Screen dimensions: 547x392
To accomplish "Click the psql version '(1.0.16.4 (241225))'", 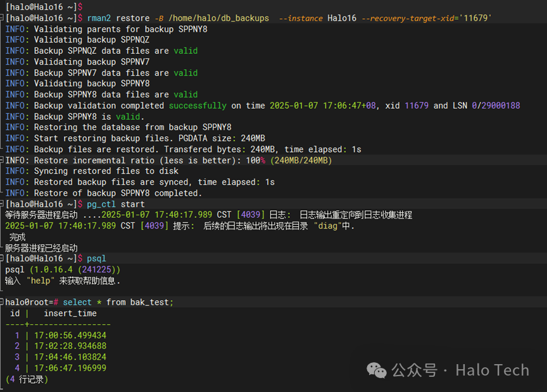I will coord(75,270).
